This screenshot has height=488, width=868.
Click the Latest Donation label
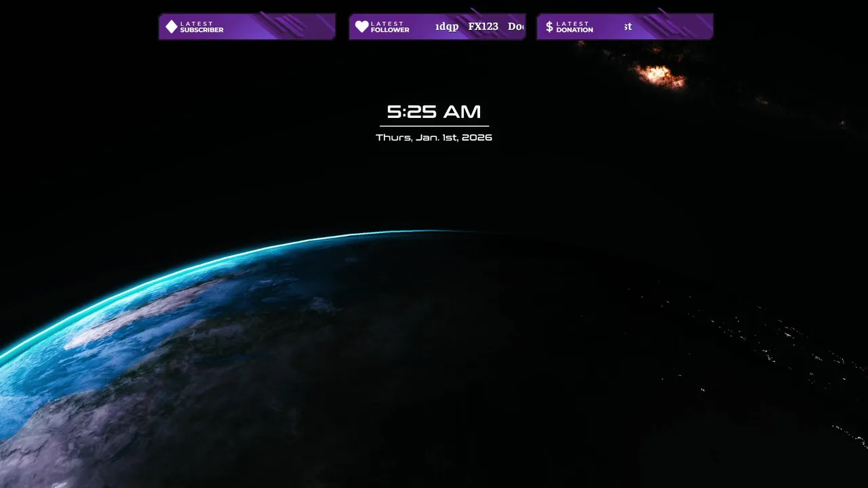(574, 26)
